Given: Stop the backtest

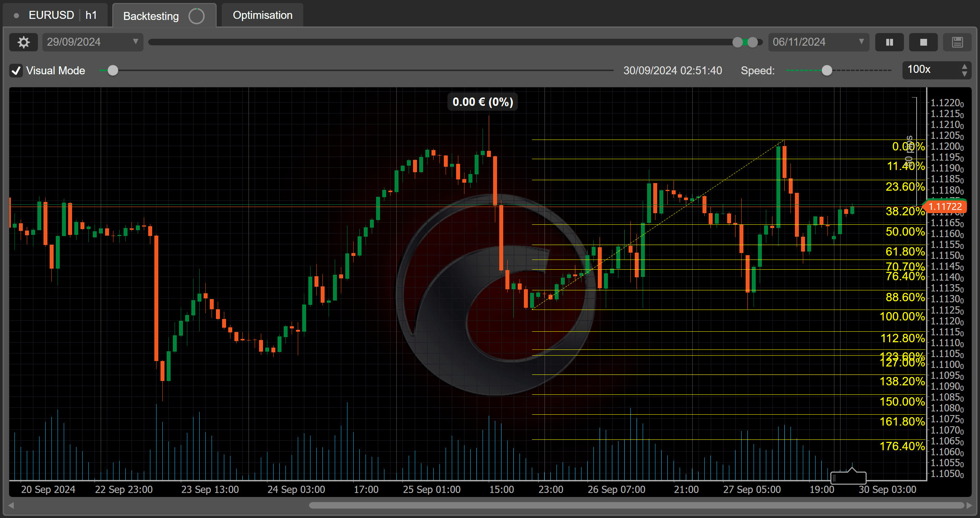Looking at the screenshot, I should pos(923,42).
